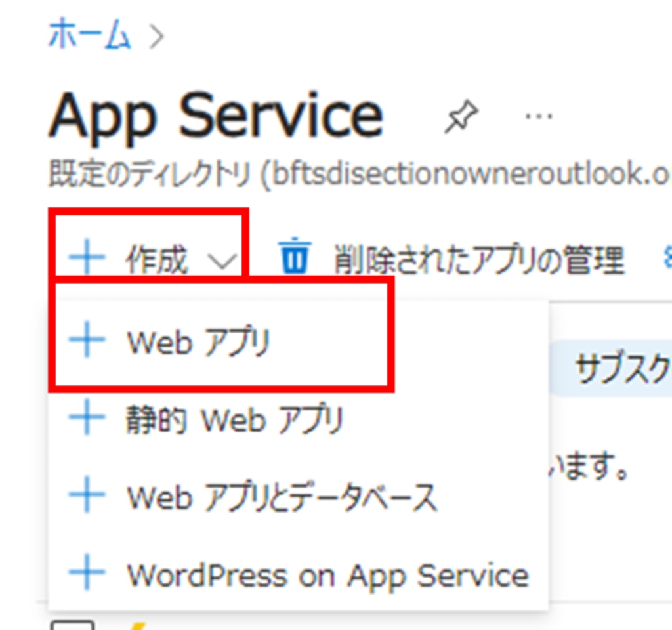Click the 既定のディレクトリ subtitle text

[360, 174]
